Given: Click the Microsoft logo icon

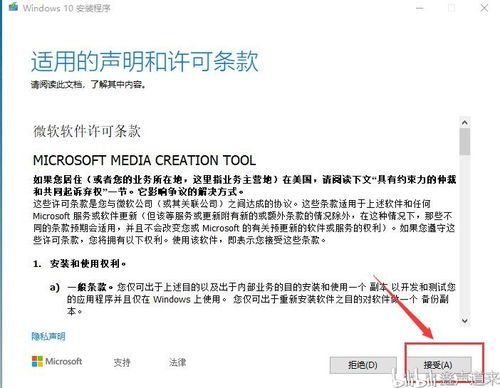Looking at the screenshot, I should [x=37, y=361].
